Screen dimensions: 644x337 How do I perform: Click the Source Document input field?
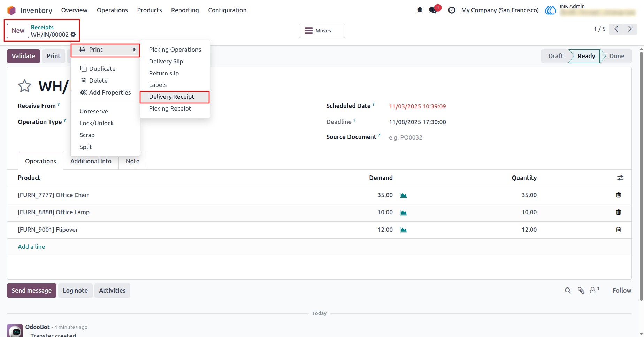pyautogui.click(x=505, y=137)
